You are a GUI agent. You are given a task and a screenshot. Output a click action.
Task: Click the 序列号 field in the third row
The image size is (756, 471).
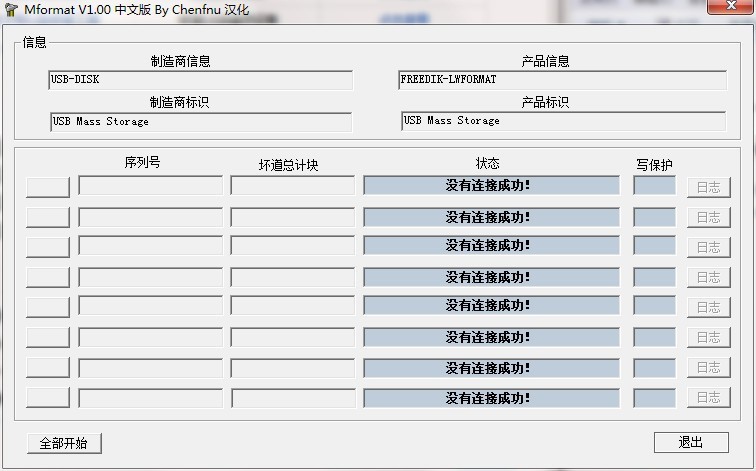150,245
